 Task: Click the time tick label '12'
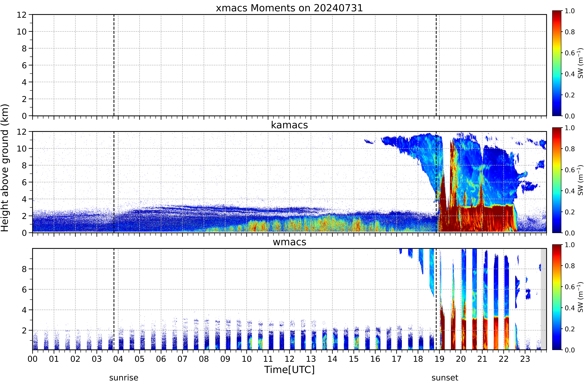coord(290,359)
